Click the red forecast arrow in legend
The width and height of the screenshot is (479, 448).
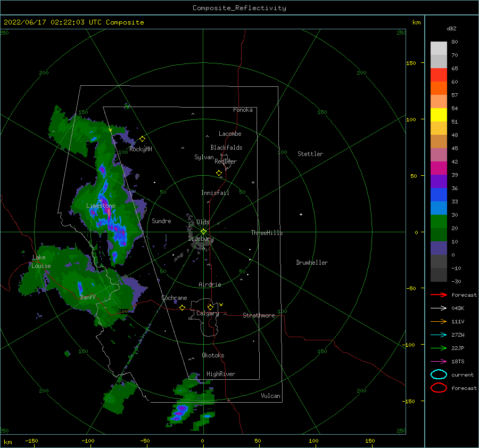(439, 295)
